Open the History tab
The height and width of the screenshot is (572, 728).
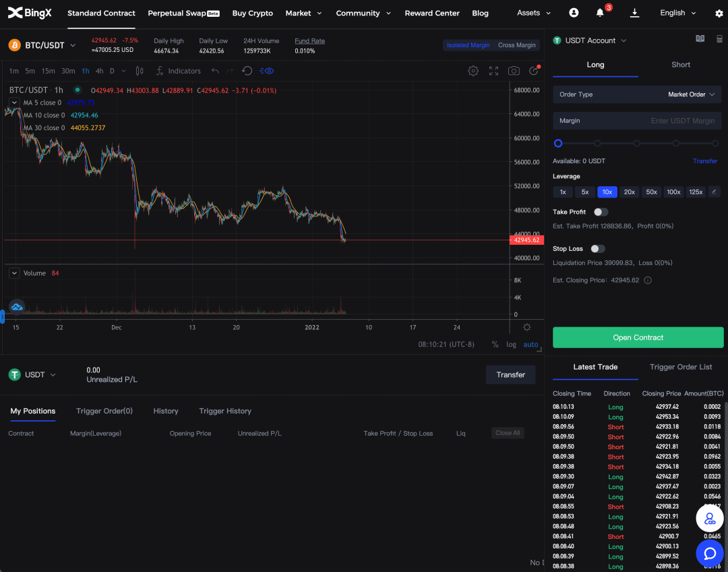coord(166,411)
